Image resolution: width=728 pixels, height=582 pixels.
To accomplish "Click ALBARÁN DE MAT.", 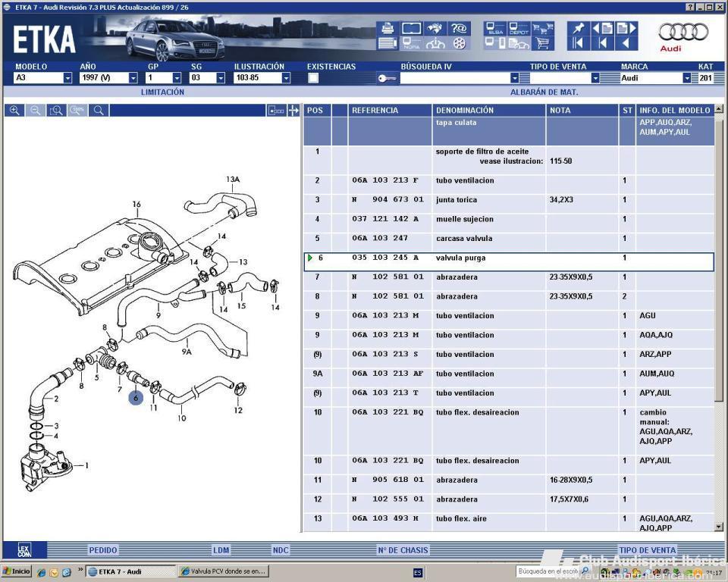I will pyautogui.click(x=544, y=92).
